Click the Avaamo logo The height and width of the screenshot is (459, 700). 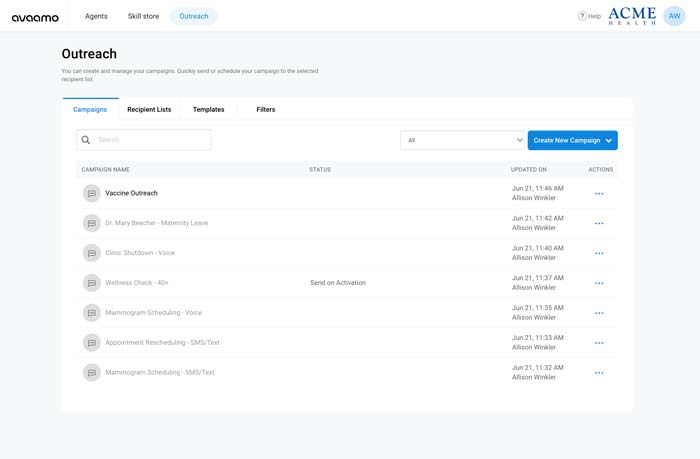click(x=35, y=17)
